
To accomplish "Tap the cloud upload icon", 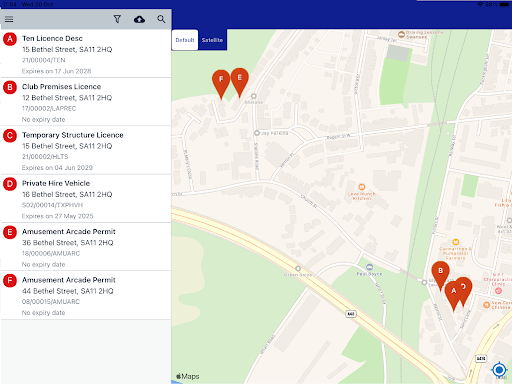I will (x=139, y=19).
